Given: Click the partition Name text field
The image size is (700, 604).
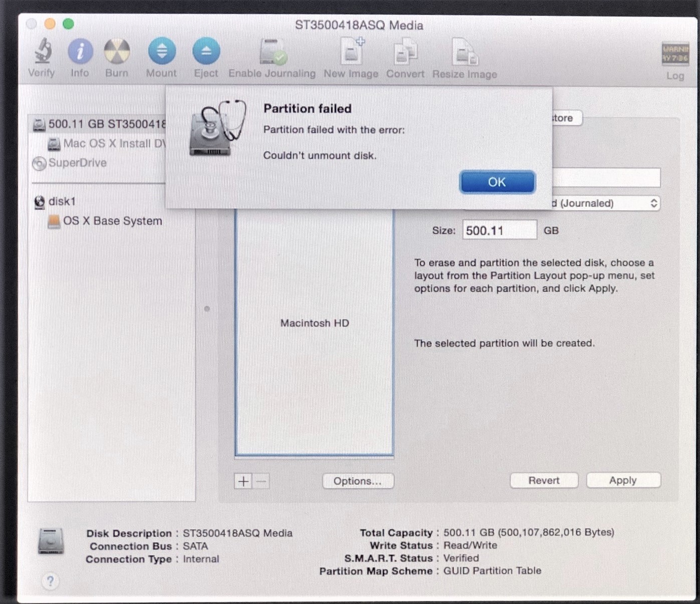Looking at the screenshot, I should coord(606,178).
